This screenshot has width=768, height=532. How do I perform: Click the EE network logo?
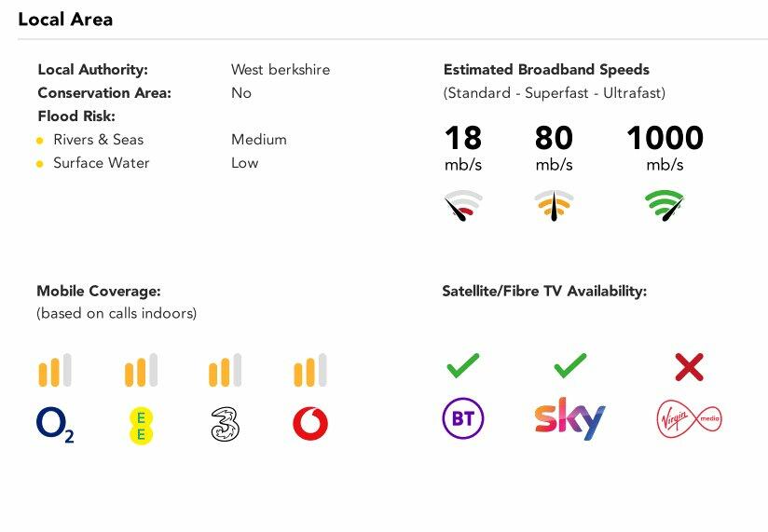[141, 425]
